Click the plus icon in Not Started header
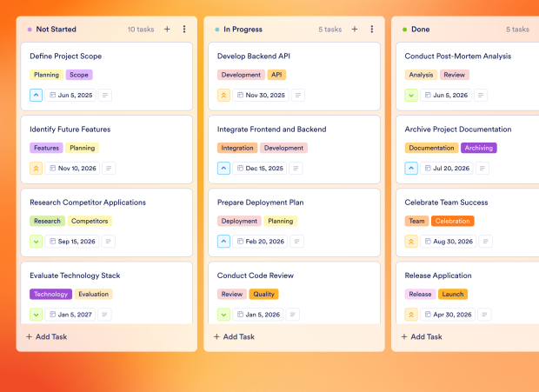This screenshot has height=392, width=539. click(167, 30)
